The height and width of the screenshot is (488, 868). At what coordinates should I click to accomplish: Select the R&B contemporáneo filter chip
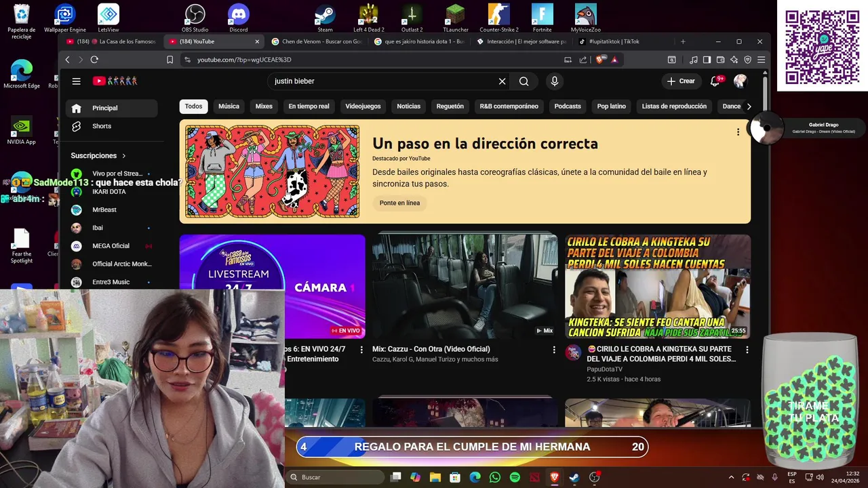tap(509, 106)
